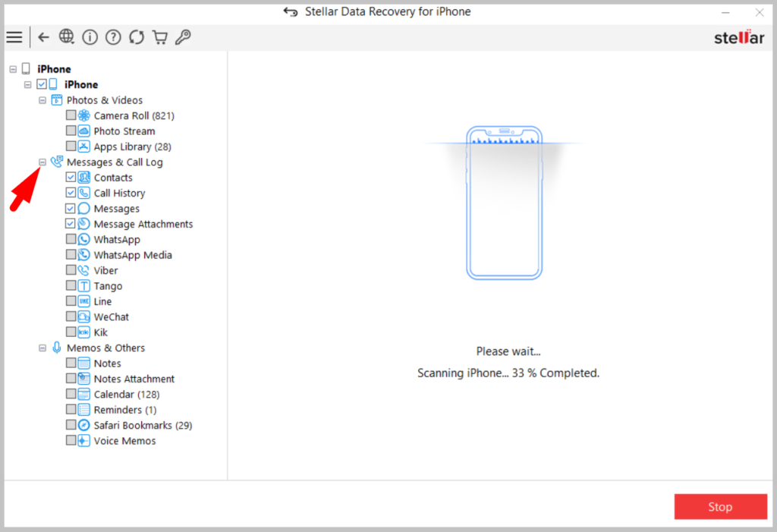Select the WeChat entry label

(x=111, y=316)
